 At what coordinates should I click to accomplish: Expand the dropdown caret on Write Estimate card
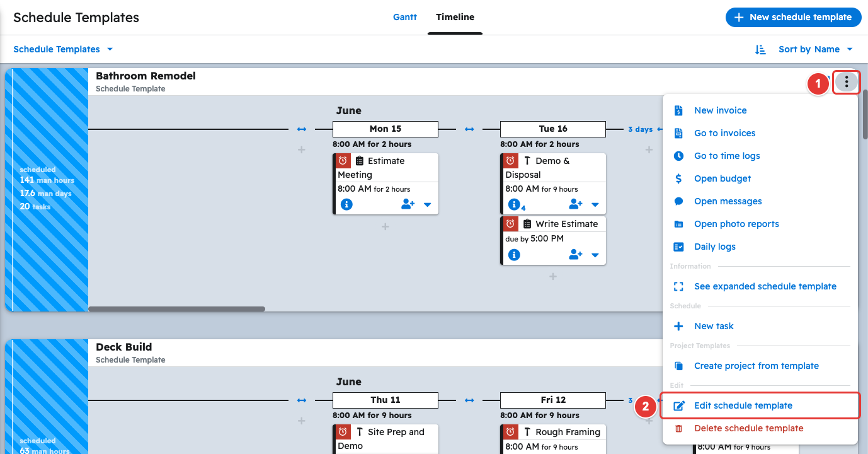point(595,255)
